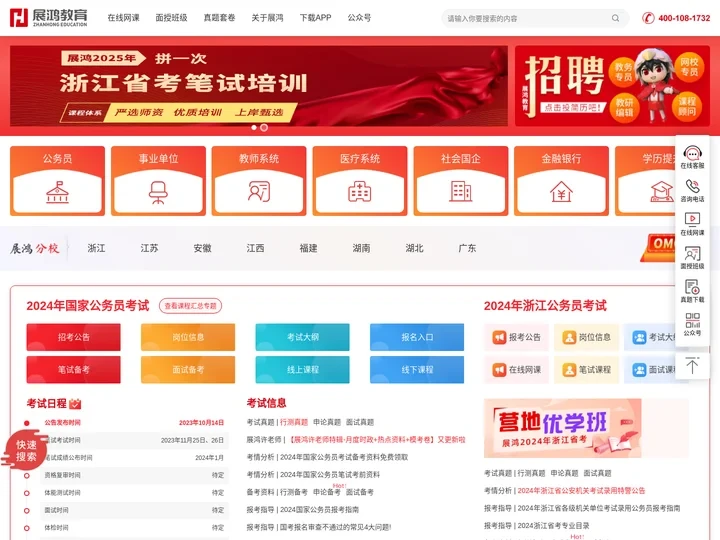This screenshot has width=720, height=540.
Task: Open the 关于展鸿 top menu item
Action: pyautogui.click(x=267, y=18)
